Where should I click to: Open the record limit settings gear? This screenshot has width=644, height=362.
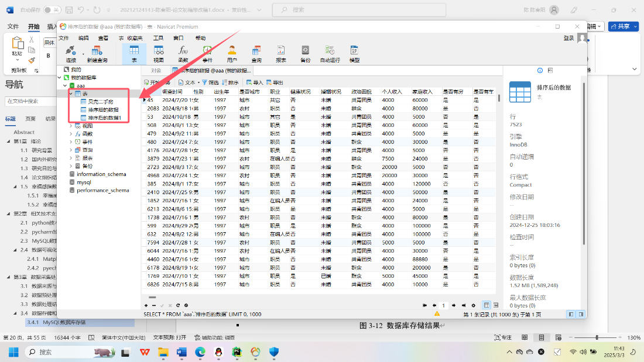tap(473, 305)
